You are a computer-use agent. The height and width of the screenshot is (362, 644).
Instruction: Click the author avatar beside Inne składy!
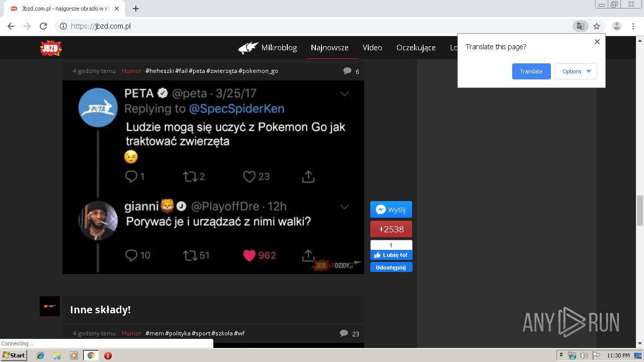tap(50, 306)
